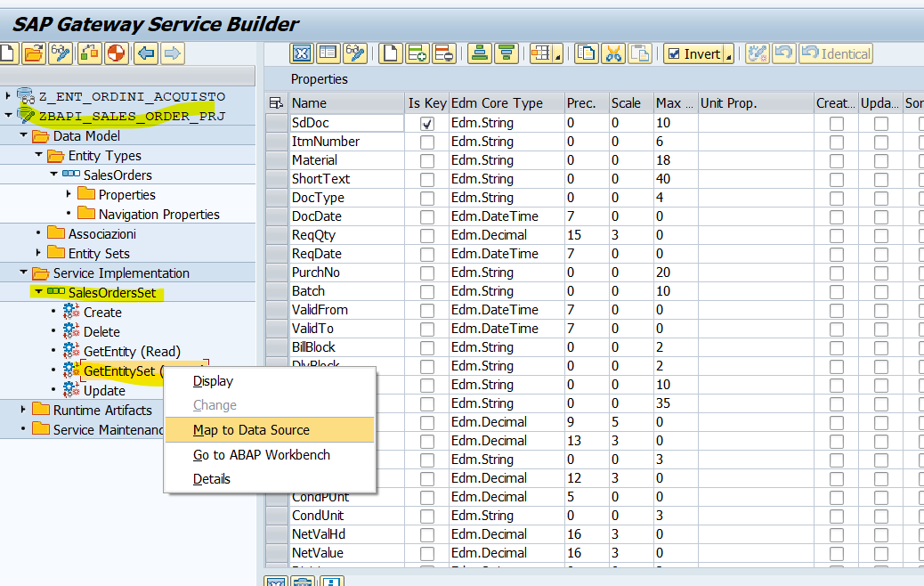The image size is (924, 586).
Task: Check the Is Key box for NetValue
Action: (427, 554)
